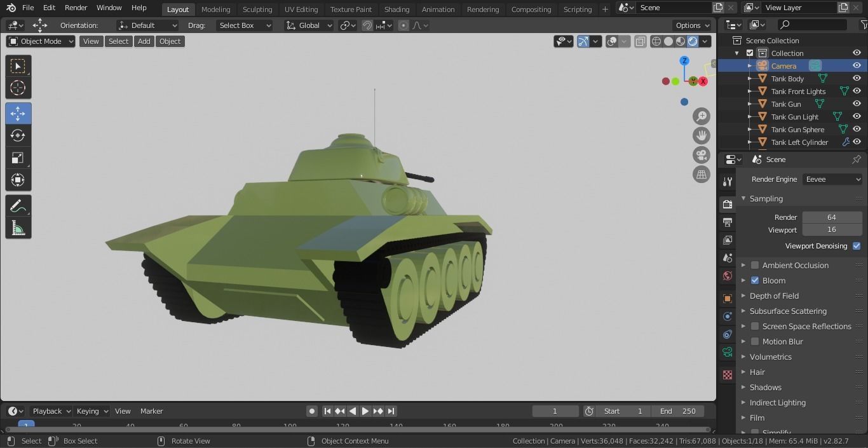
Task: Open the Render menu
Action: click(x=76, y=8)
